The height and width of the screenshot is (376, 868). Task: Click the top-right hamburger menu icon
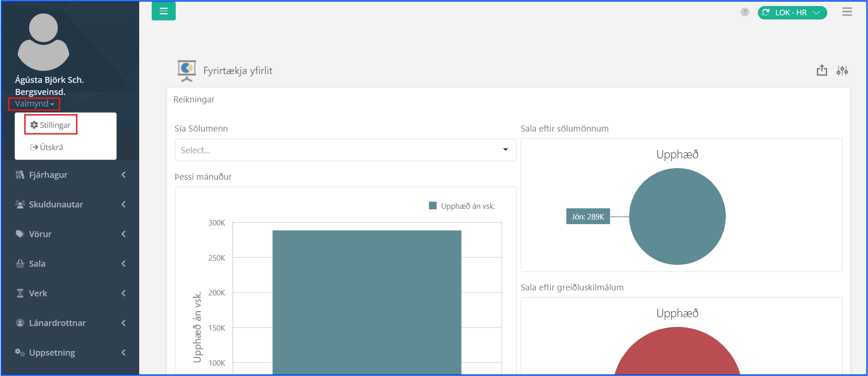[x=847, y=12]
